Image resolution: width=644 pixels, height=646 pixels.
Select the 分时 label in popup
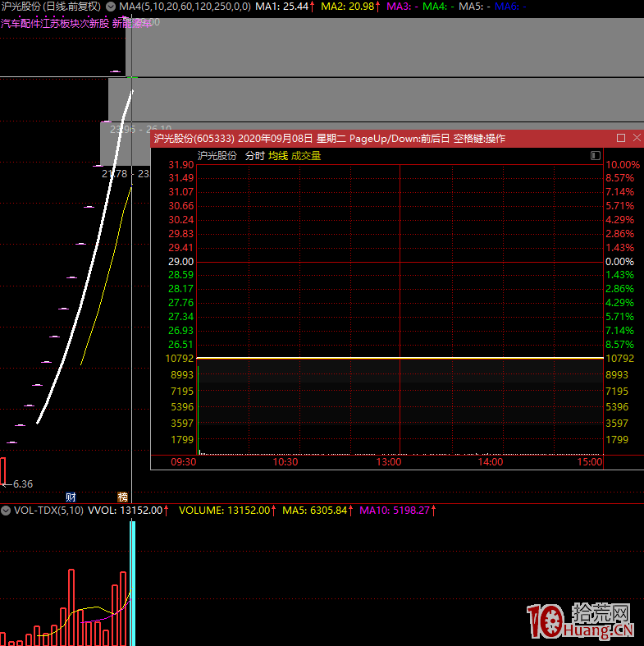[254, 155]
